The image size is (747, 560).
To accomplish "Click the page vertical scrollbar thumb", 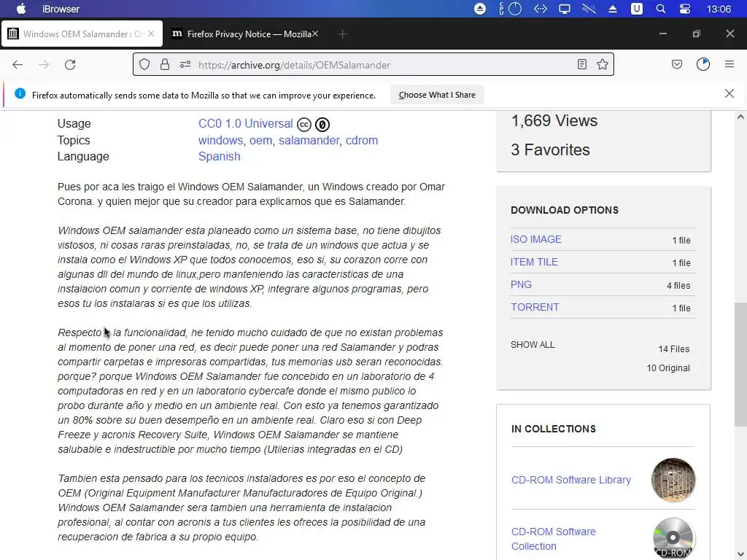I will [x=740, y=365].
